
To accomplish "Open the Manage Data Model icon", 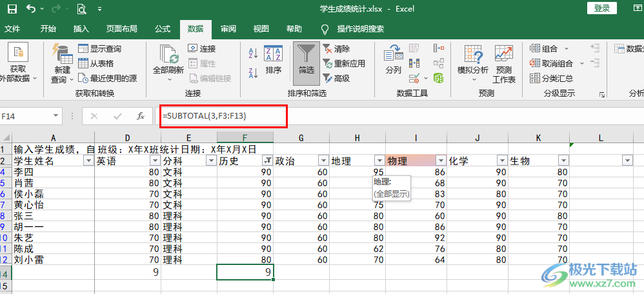I will coord(439,77).
